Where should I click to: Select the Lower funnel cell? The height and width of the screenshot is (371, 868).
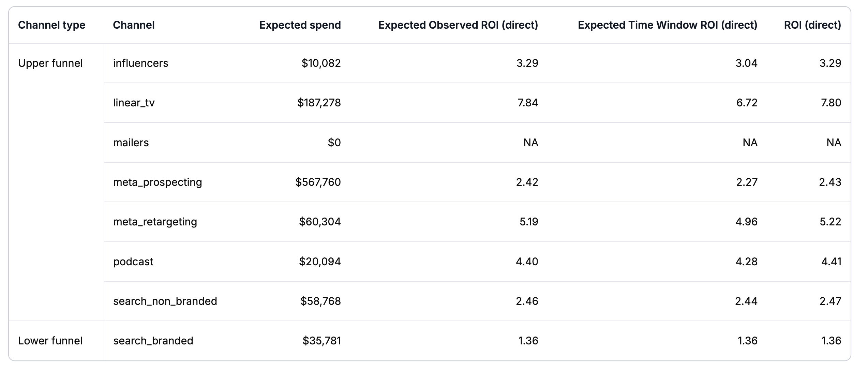point(50,341)
